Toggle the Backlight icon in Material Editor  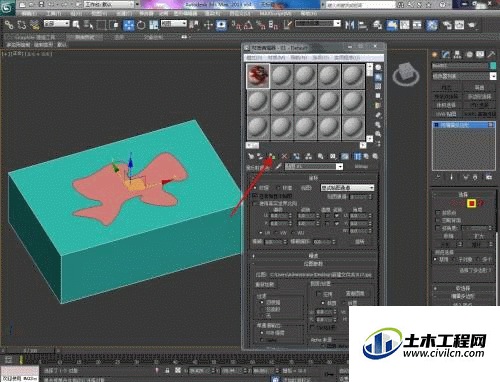pos(378,77)
